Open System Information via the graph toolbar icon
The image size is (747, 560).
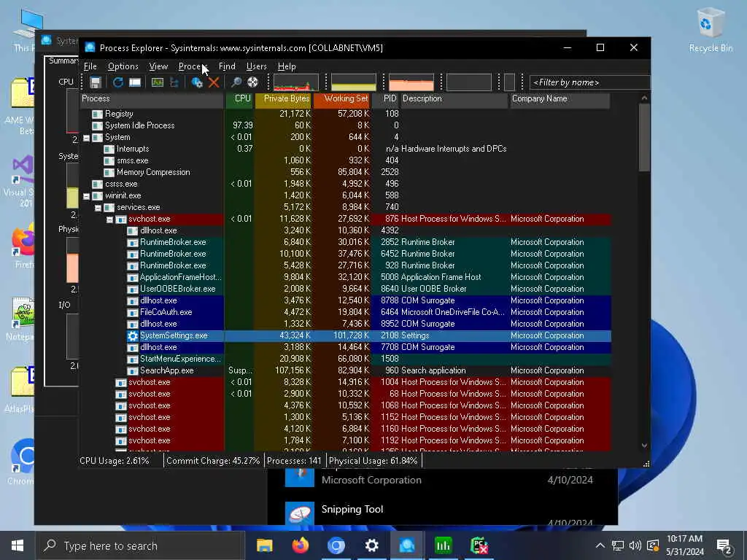(158, 82)
